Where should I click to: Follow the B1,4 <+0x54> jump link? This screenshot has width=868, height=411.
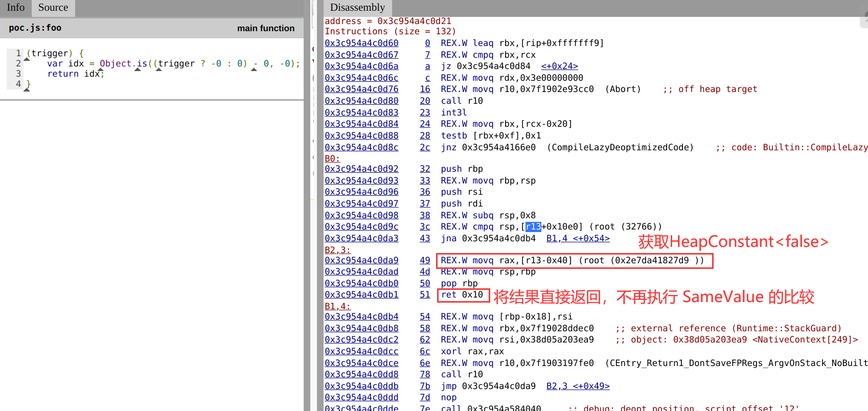pyautogui.click(x=578, y=239)
